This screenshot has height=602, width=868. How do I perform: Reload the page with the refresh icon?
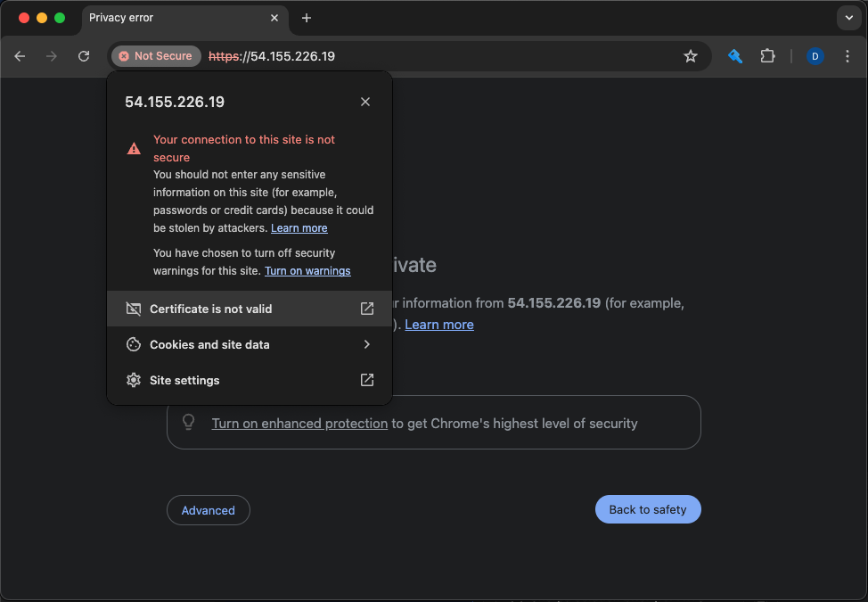click(84, 56)
